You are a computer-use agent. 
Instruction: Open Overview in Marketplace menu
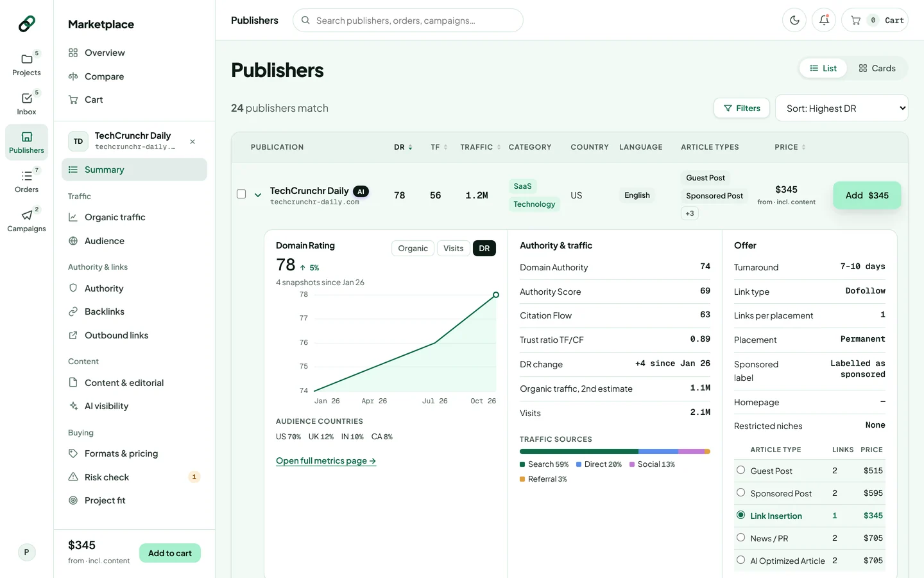134,53
